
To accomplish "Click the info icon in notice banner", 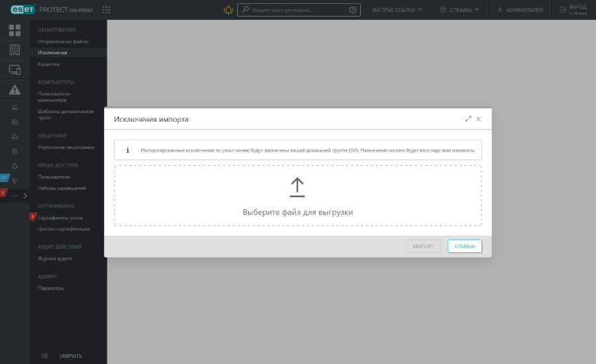I will point(128,150).
